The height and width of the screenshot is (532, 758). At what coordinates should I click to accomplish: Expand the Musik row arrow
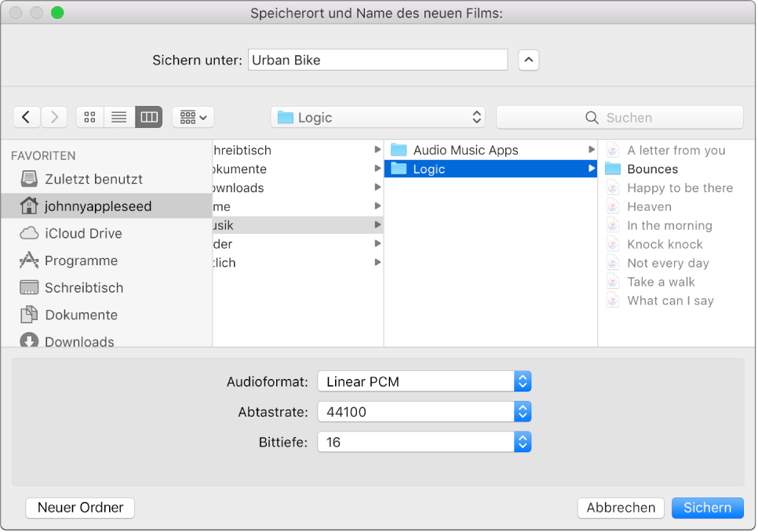[x=377, y=224]
